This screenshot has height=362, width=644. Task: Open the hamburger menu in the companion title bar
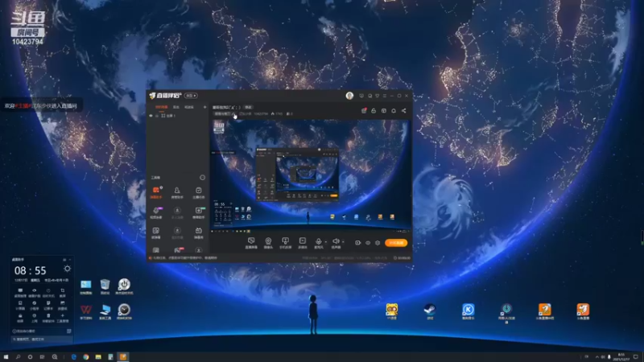(385, 96)
